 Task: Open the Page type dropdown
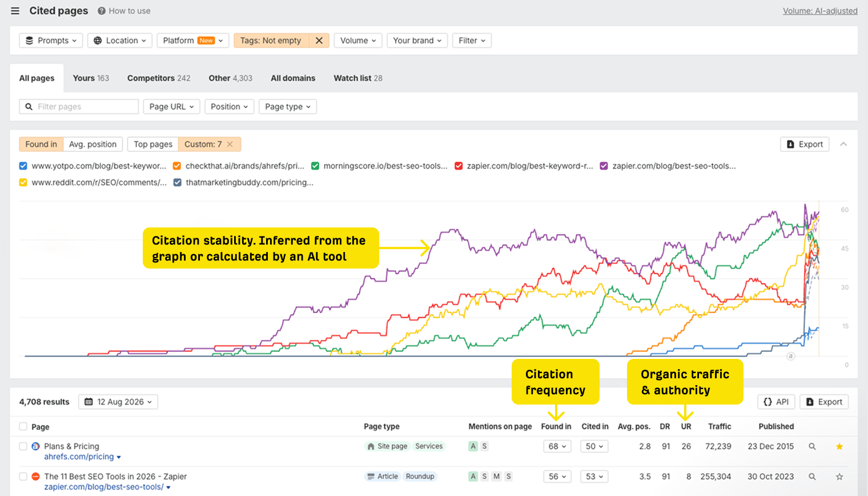coord(288,107)
